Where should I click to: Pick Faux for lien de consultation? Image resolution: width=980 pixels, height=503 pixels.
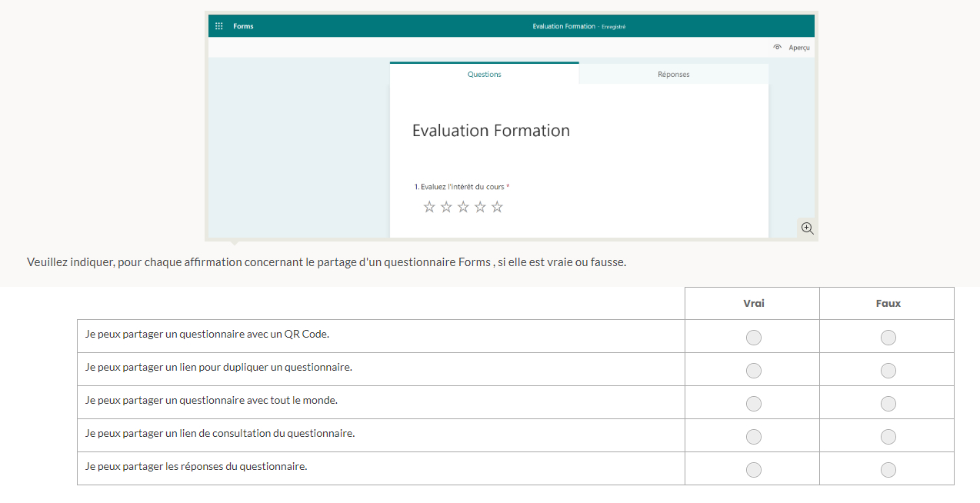point(888,437)
